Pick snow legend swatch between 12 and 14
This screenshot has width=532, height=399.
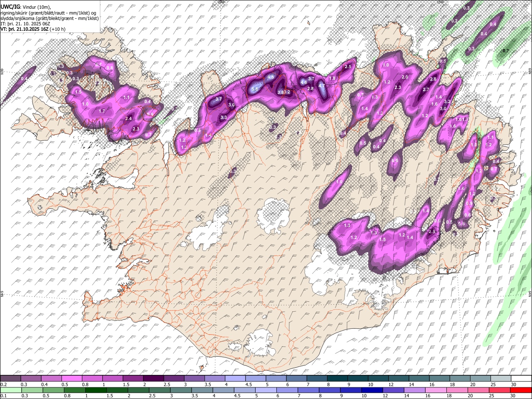click(x=398, y=379)
